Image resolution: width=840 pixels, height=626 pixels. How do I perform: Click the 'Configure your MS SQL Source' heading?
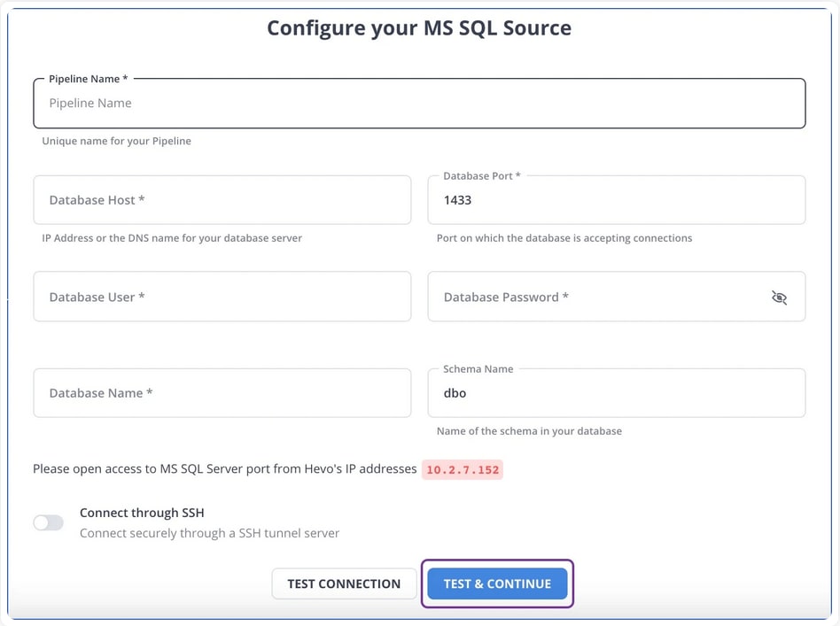pos(419,27)
